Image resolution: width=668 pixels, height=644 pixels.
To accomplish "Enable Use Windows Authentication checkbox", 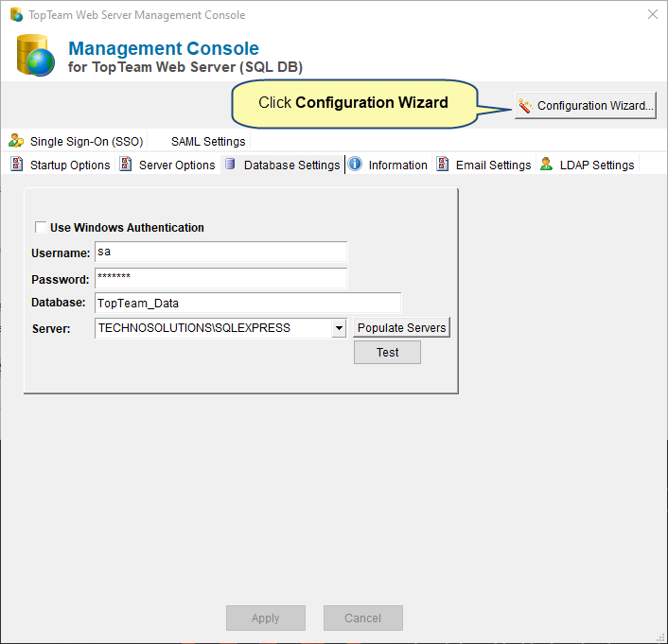I will 41,227.
